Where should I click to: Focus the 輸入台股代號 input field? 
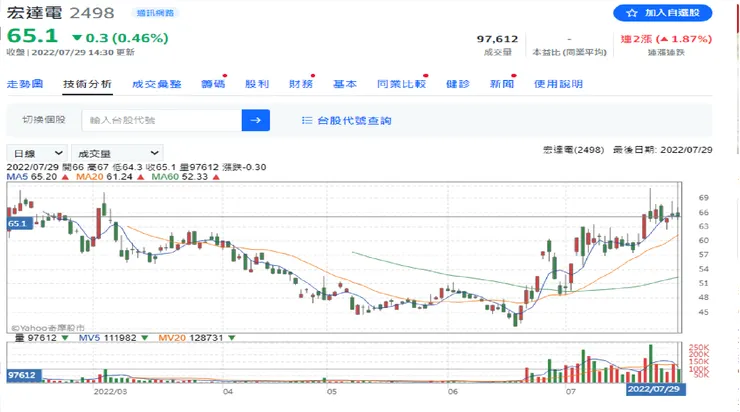pyautogui.click(x=162, y=120)
